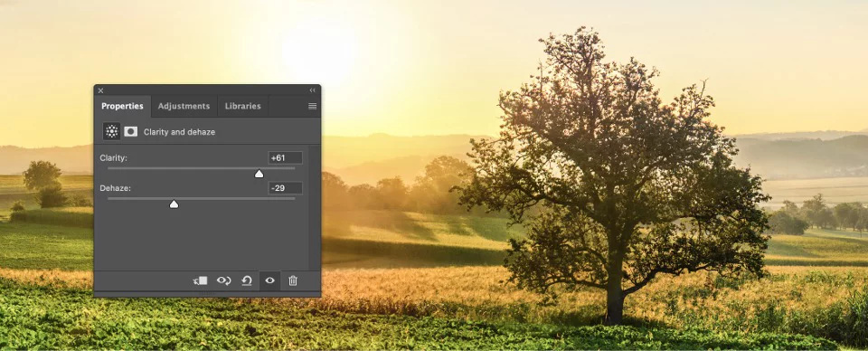The height and width of the screenshot is (351, 868).
Task: Click the Clarity slider handle
Action: 259,174
